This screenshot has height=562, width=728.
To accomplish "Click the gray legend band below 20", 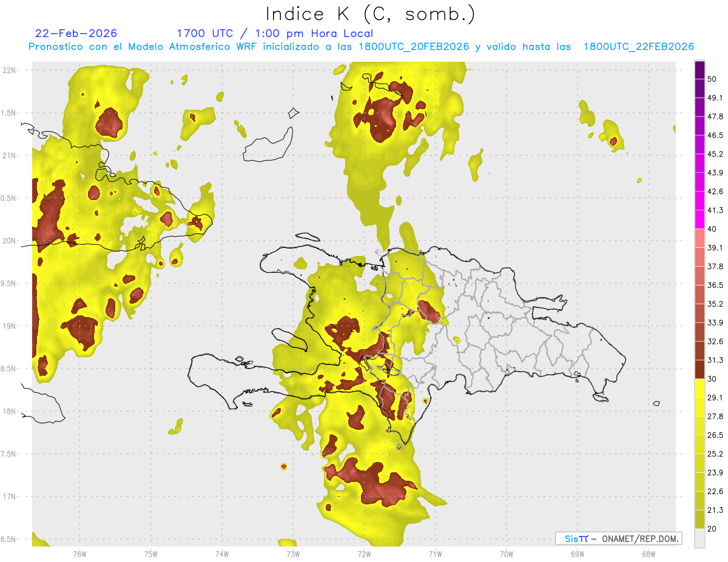I will [700, 538].
